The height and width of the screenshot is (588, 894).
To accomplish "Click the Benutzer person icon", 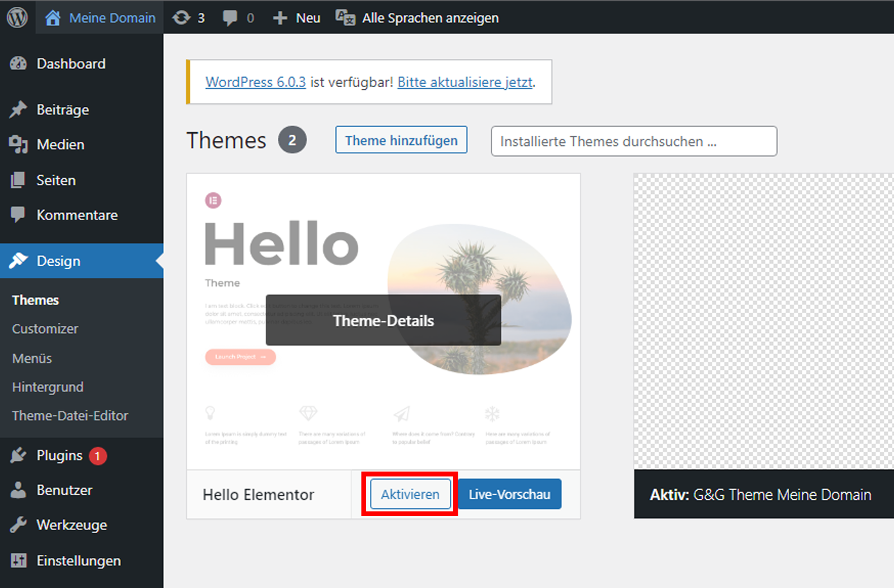I will [18, 490].
